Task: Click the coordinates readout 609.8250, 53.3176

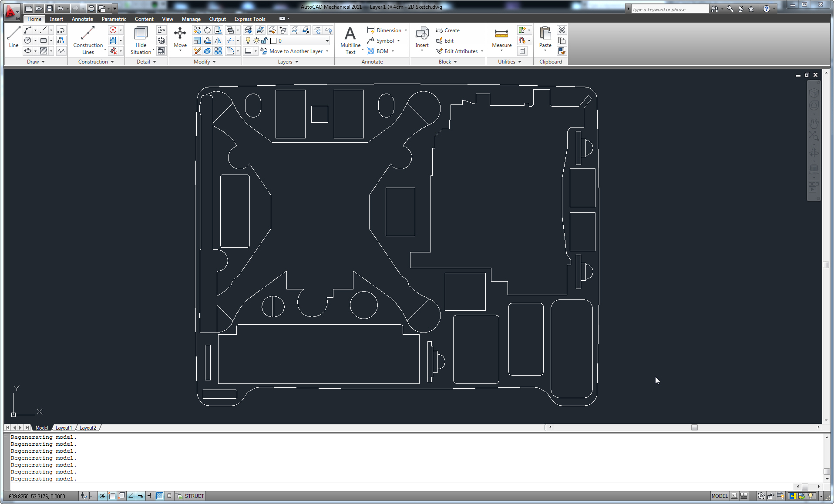Action: tap(37, 496)
